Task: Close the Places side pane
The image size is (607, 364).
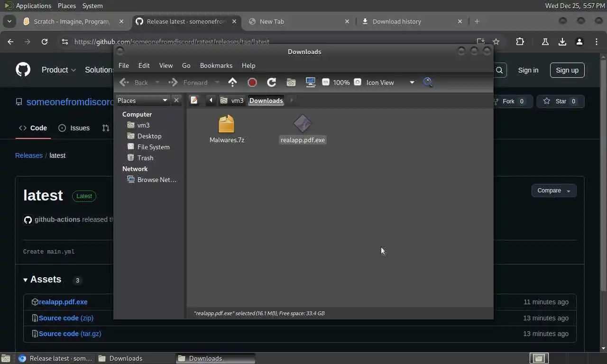Action: 176,100
